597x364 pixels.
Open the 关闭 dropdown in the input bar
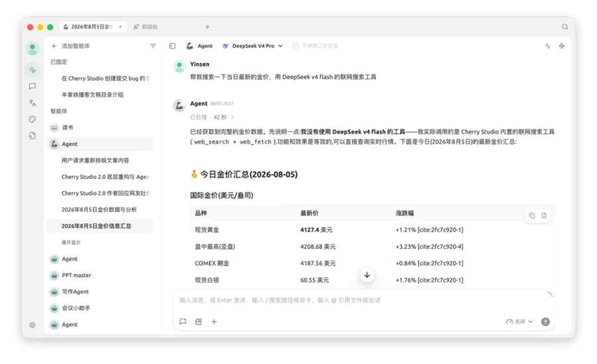[x=519, y=322]
